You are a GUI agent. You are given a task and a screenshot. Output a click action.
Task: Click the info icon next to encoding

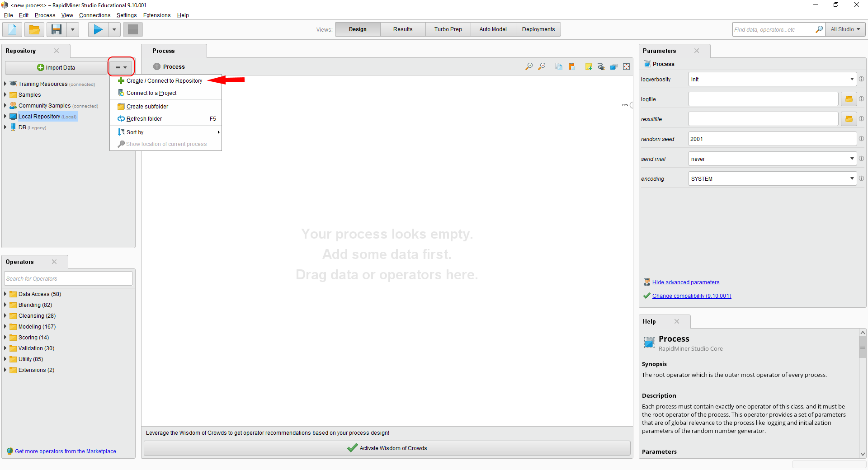[x=862, y=179]
